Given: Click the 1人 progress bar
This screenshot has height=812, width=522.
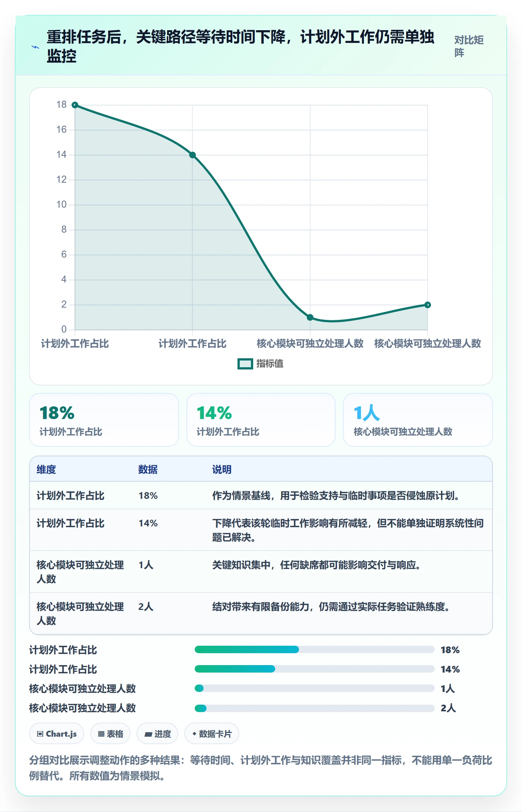Looking at the screenshot, I should pyautogui.click(x=314, y=688).
